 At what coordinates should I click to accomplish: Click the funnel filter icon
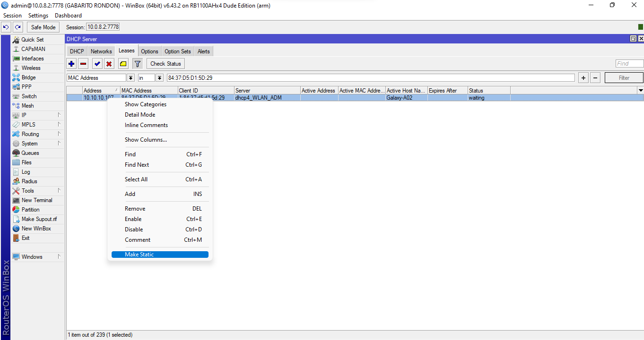[137, 64]
